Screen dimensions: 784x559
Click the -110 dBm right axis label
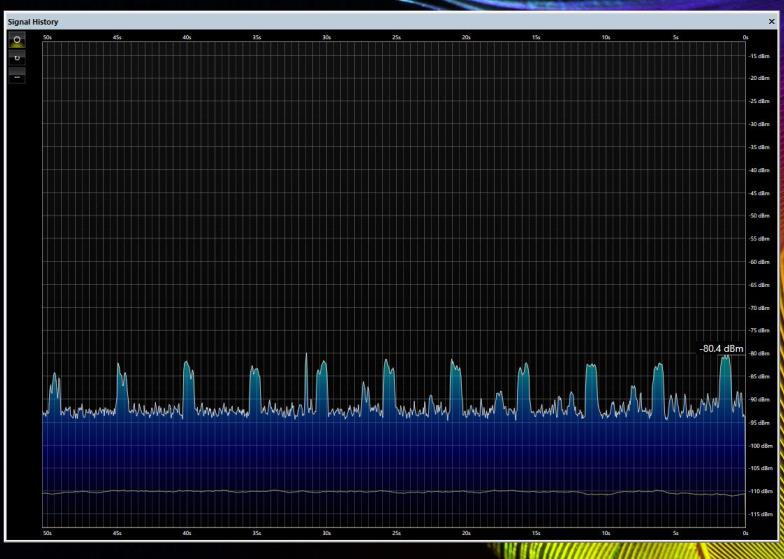click(760, 491)
